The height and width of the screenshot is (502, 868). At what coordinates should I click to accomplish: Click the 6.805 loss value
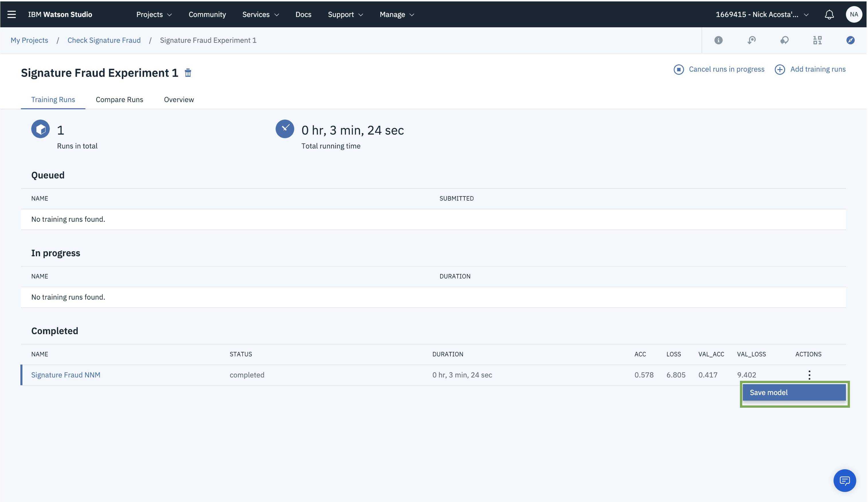[675, 375]
